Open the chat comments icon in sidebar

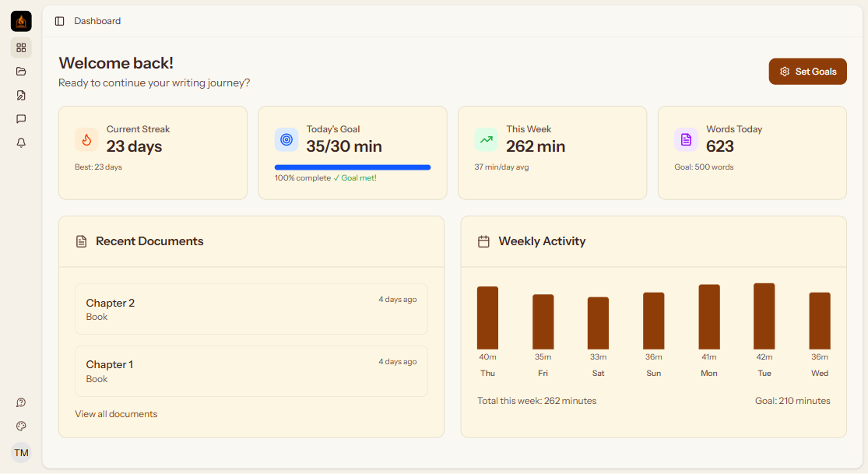click(21, 118)
